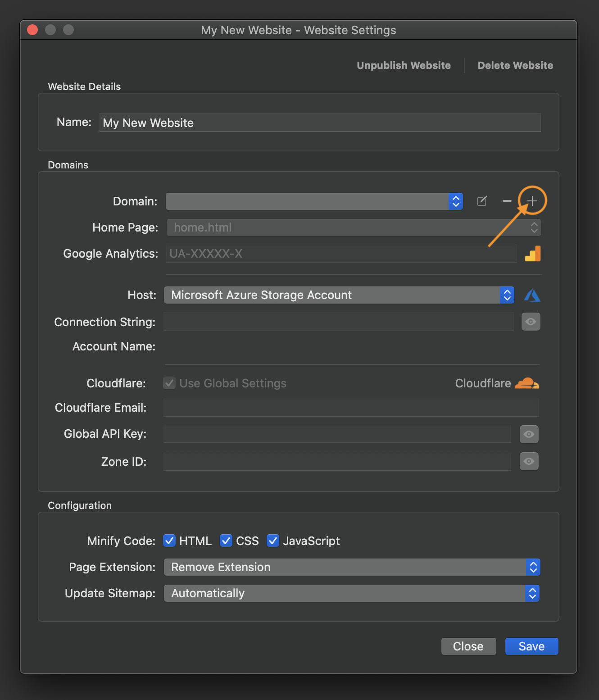Click the Microsoft Azure logo icon
This screenshot has width=599, height=700.
pyautogui.click(x=532, y=295)
